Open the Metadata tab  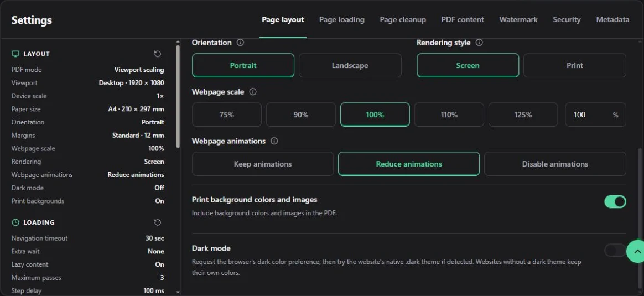pos(612,20)
